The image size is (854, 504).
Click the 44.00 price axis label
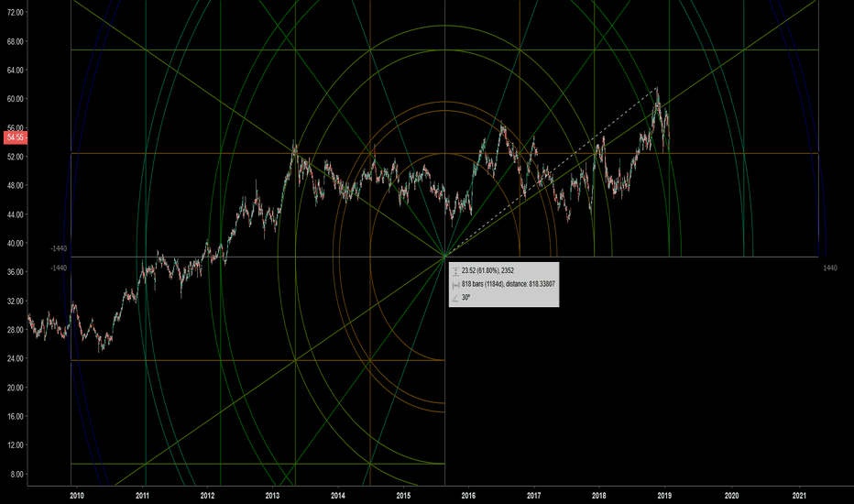click(15, 214)
